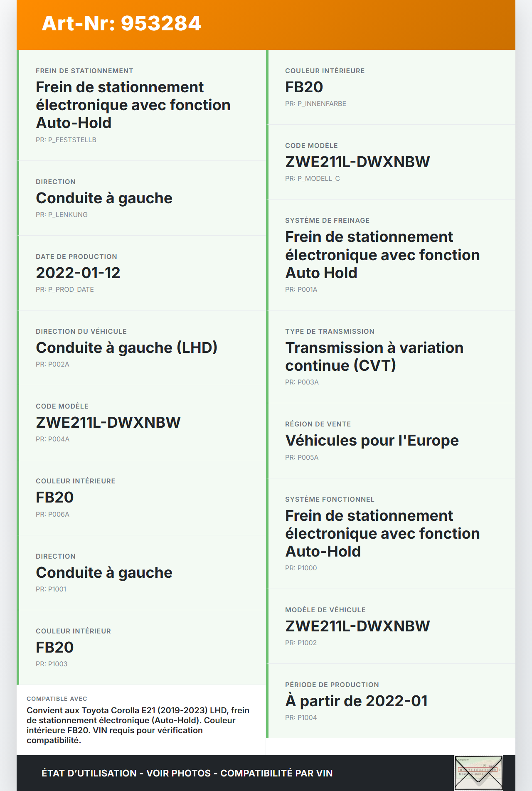Screen dimensions: 532x791
Task: Click the Conduite à gauche (LHD) value
Action: (x=126, y=347)
